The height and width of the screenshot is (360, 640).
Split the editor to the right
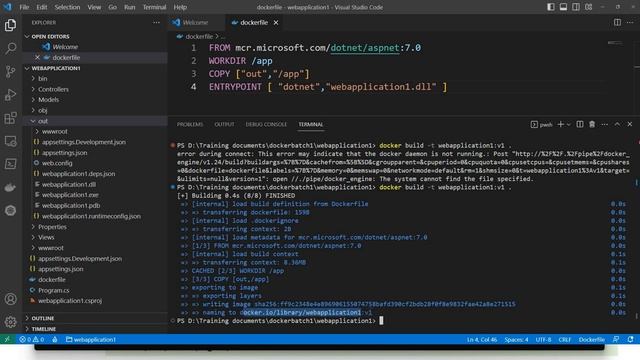click(x=617, y=22)
